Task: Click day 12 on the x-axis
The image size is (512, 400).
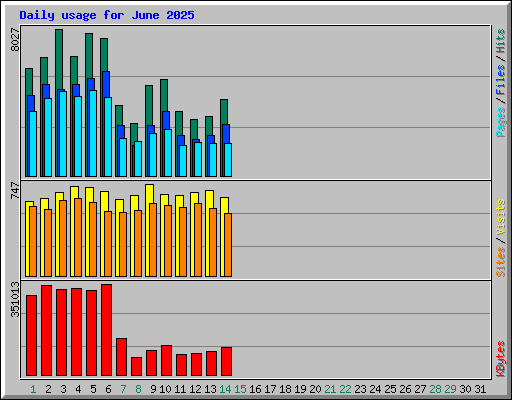Action: (195, 389)
